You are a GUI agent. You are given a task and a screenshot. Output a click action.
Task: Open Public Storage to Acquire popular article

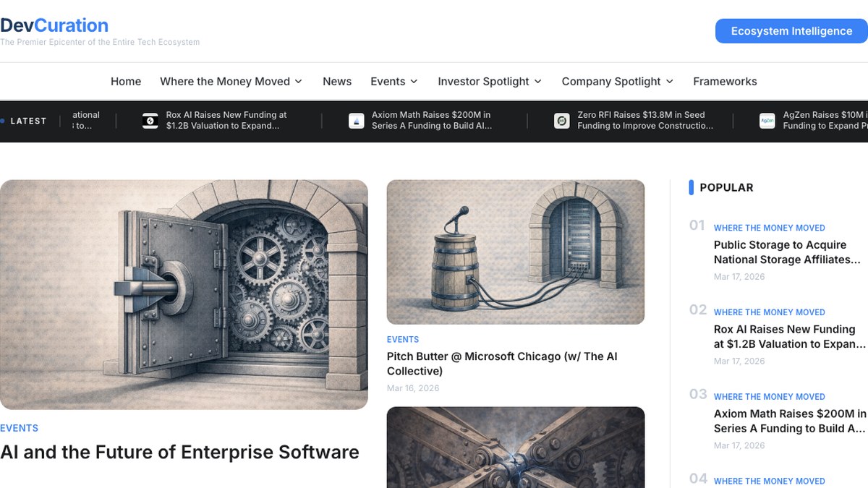coord(787,252)
